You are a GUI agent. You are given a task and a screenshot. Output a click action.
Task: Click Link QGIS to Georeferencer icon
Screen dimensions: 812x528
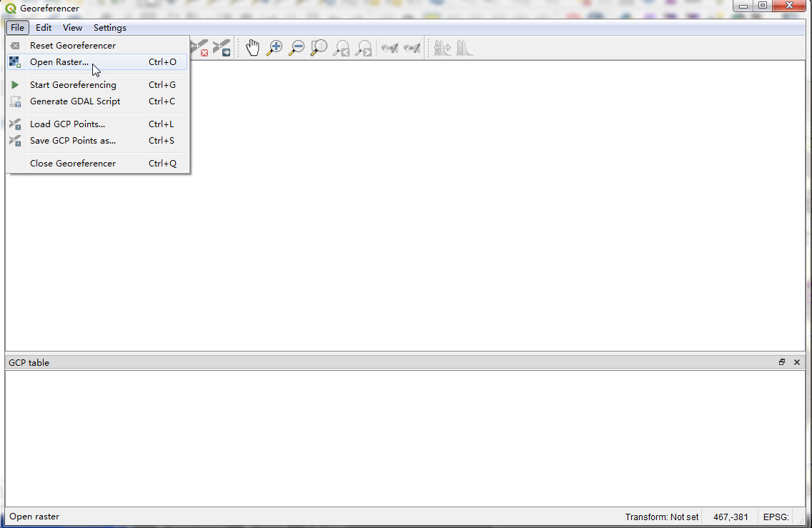[x=412, y=48]
